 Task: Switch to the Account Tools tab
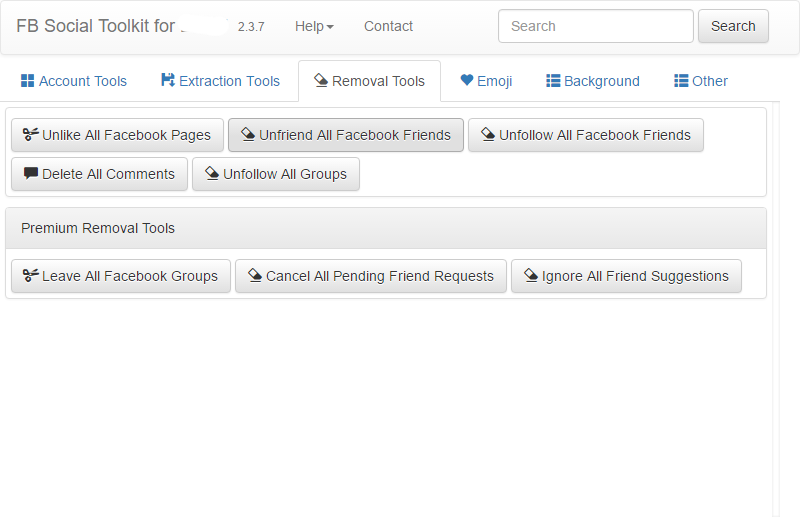74,81
